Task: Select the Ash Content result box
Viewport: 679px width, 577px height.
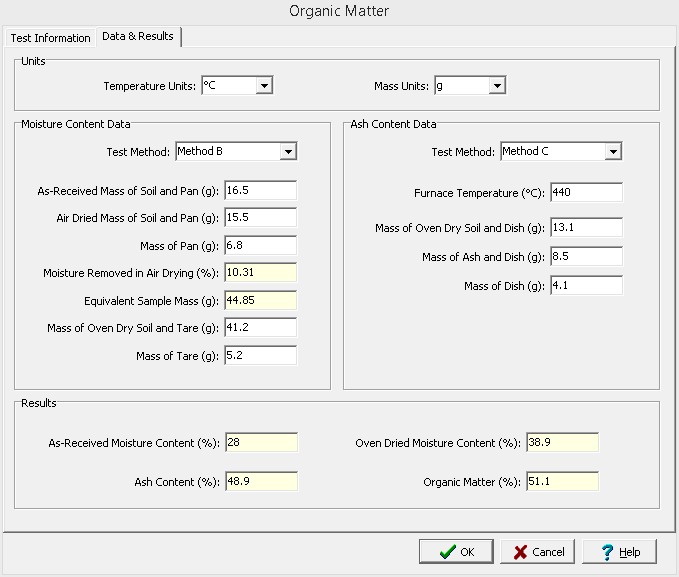Action: (261, 482)
